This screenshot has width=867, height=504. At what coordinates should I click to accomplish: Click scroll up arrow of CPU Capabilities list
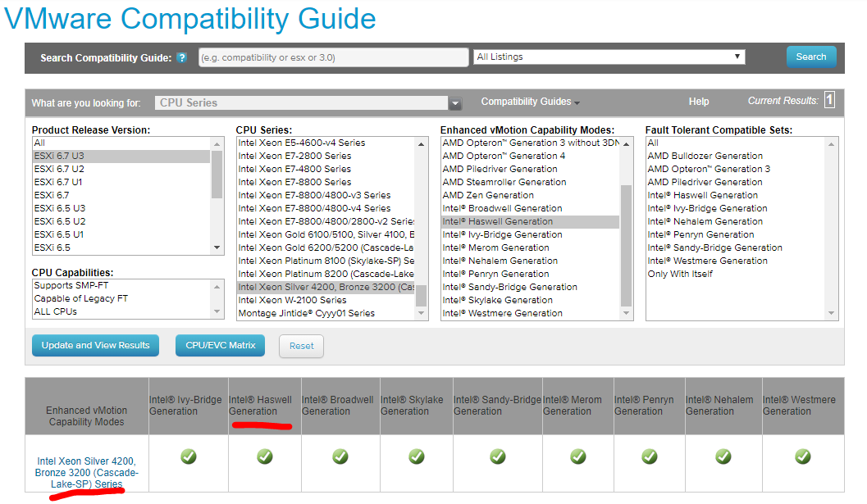[x=217, y=287]
